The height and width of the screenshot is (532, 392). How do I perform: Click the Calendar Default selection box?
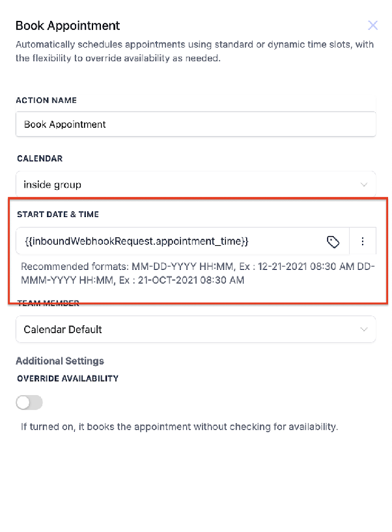coord(196,329)
